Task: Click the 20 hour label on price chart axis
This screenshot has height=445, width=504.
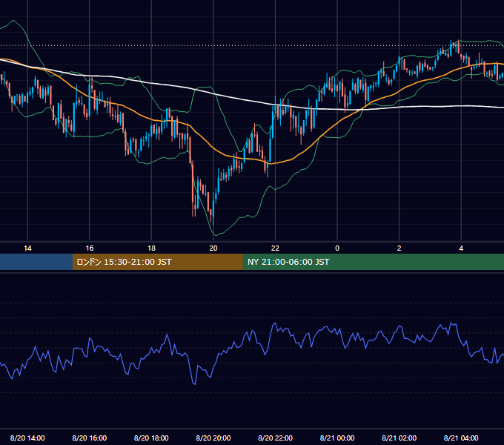Action: [x=213, y=248]
